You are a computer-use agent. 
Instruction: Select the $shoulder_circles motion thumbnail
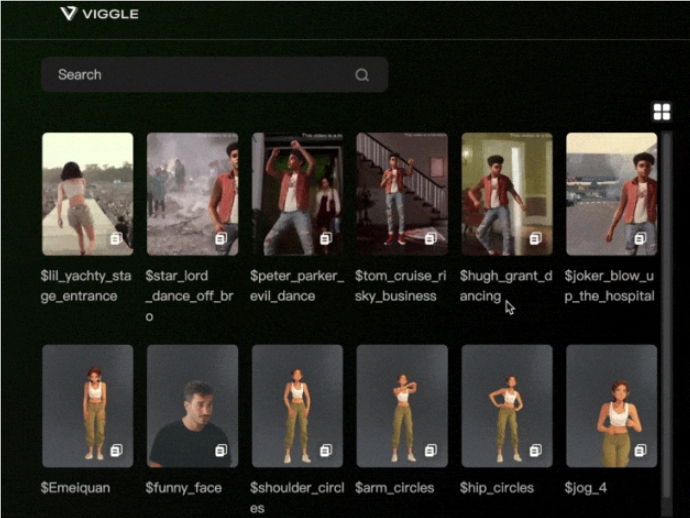click(x=297, y=406)
